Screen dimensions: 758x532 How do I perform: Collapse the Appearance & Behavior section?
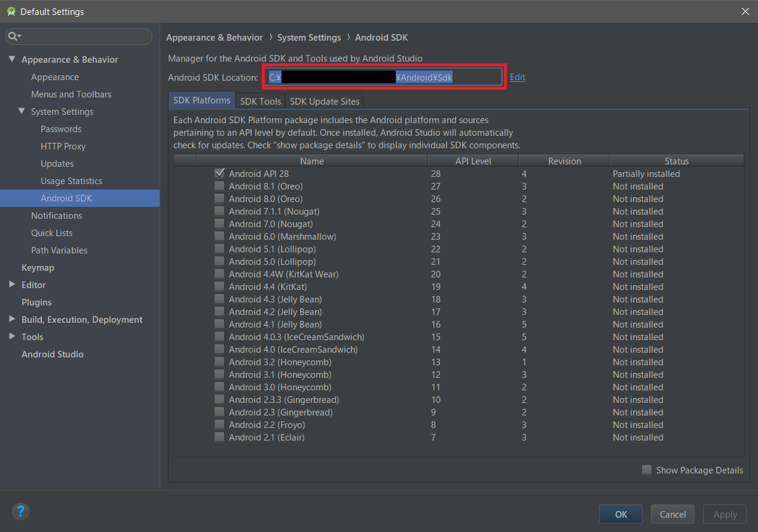pyautogui.click(x=12, y=59)
